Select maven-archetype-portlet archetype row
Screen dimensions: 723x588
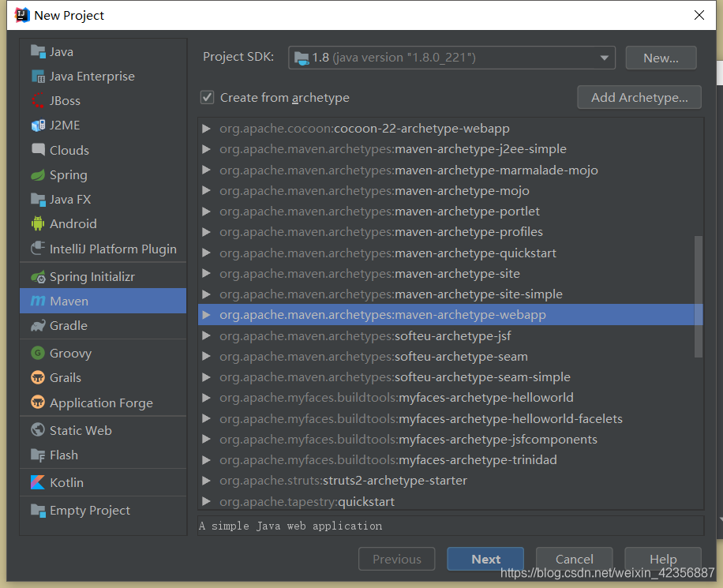[x=451, y=212]
